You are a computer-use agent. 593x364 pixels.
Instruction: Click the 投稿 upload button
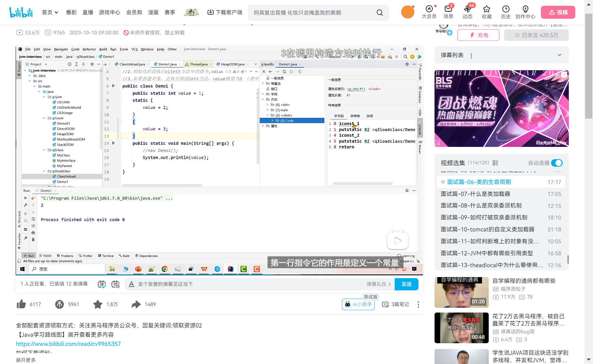tap(558, 12)
